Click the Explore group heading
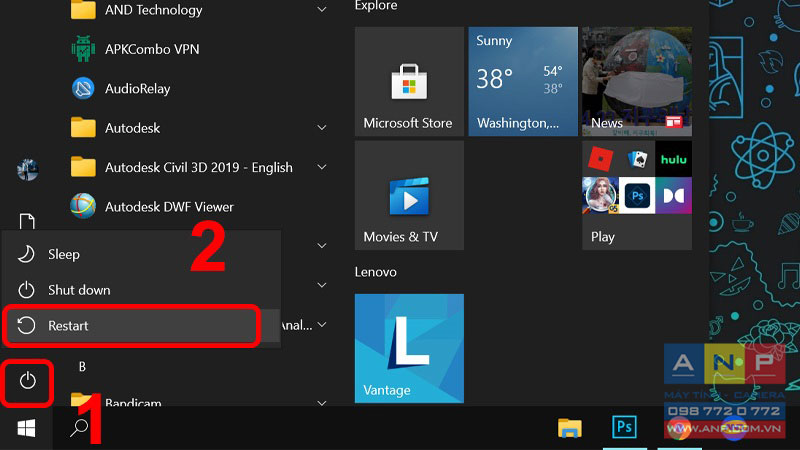 tap(376, 6)
